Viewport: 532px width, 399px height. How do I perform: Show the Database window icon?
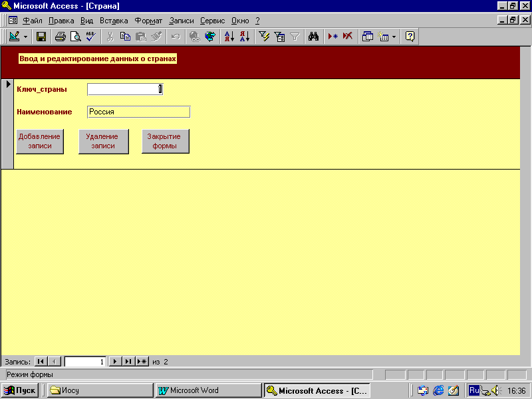(x=368, y=37)
